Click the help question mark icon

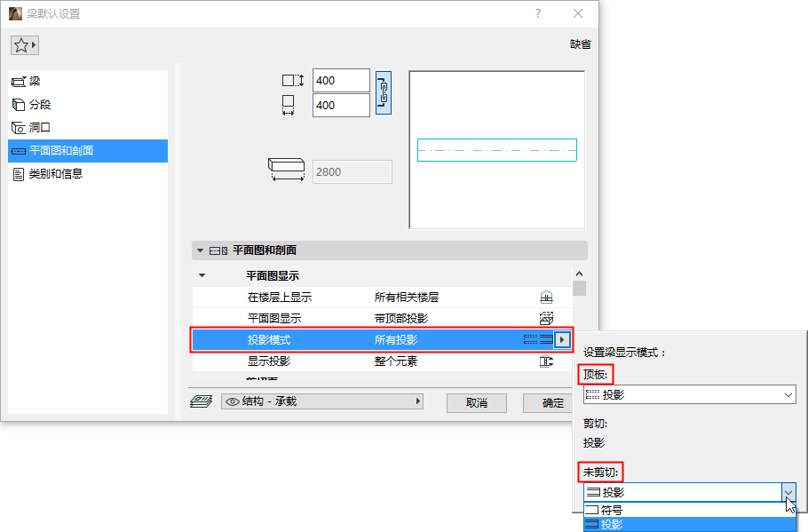[538, 13]
